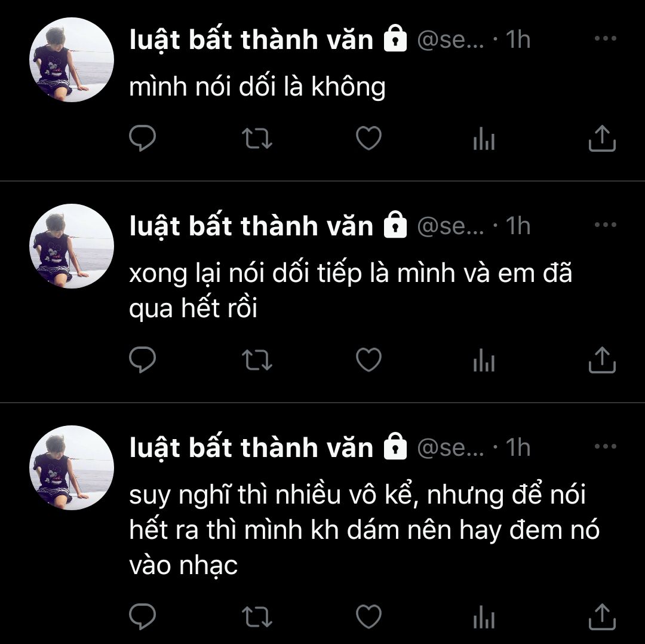Reply to the tweet "mình nói dối là không"
The image size is (645, 644).
point(142,138)
